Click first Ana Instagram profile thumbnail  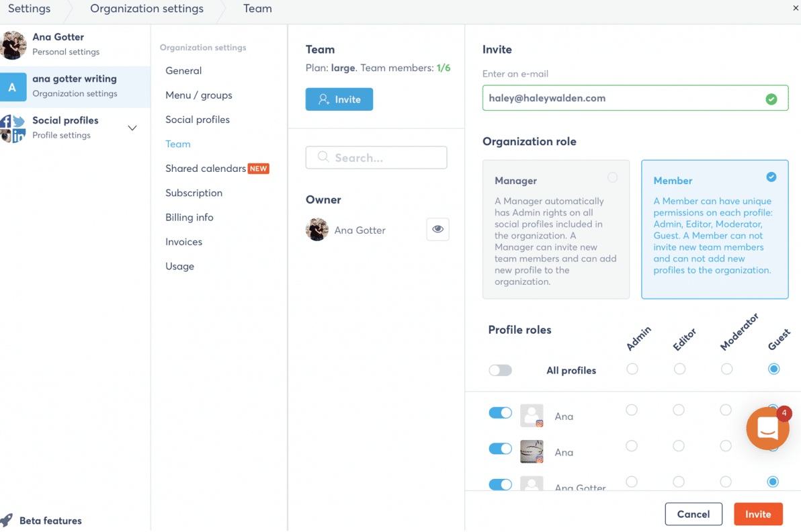pyautogui.click(x=532, y=416)
